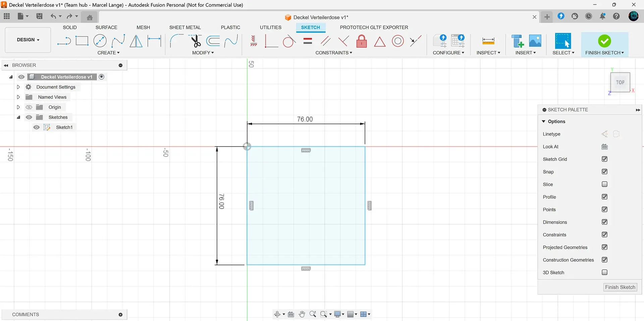
Task: Click the Sketch Dimension tool
Action: coord(154,41)
